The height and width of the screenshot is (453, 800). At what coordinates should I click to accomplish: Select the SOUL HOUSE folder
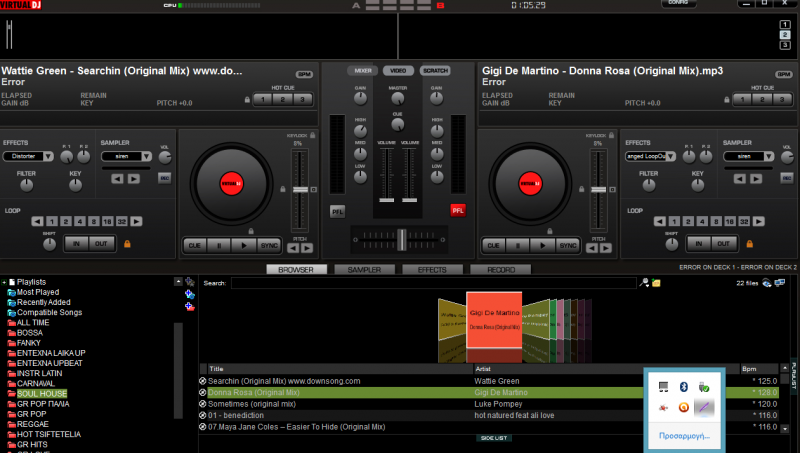[x=42, y=394]
